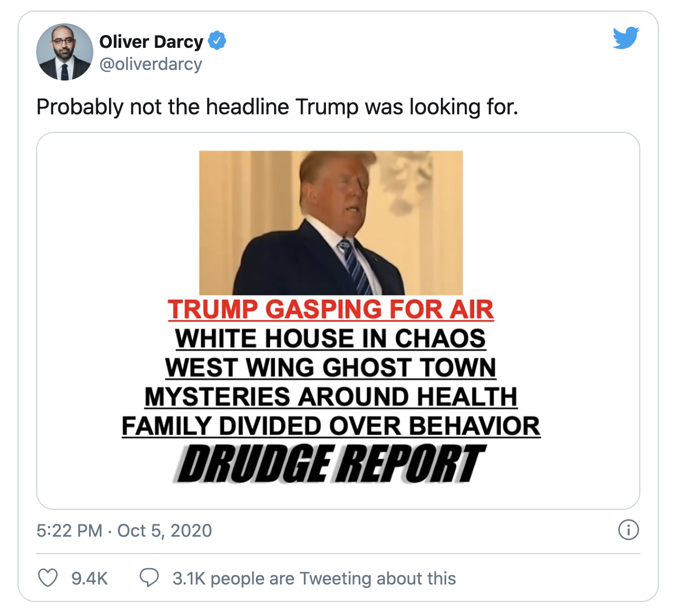Image resolution: width=673 pixels, height=616 pixels.
Task: Click WEST WING GHOST TOWN headline
Action: (331, 368)
